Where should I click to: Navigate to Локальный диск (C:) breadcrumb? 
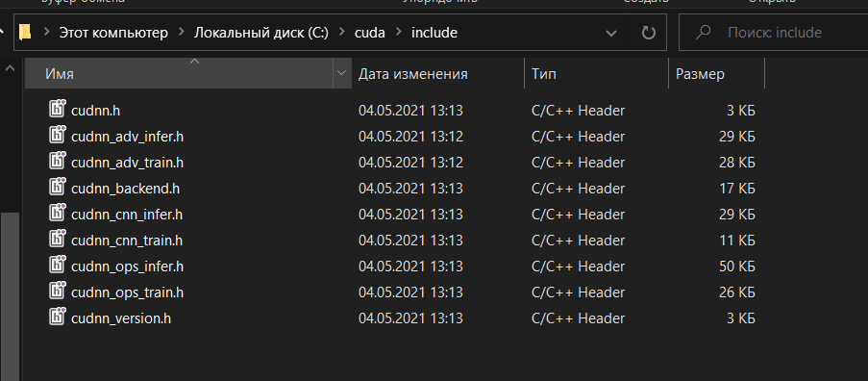coord(261,33)
